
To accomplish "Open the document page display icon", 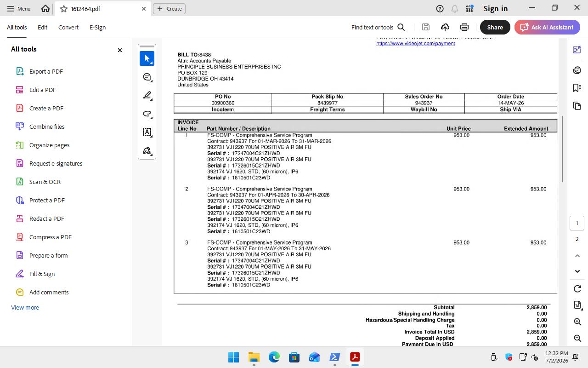I will [x=577, y=305].
